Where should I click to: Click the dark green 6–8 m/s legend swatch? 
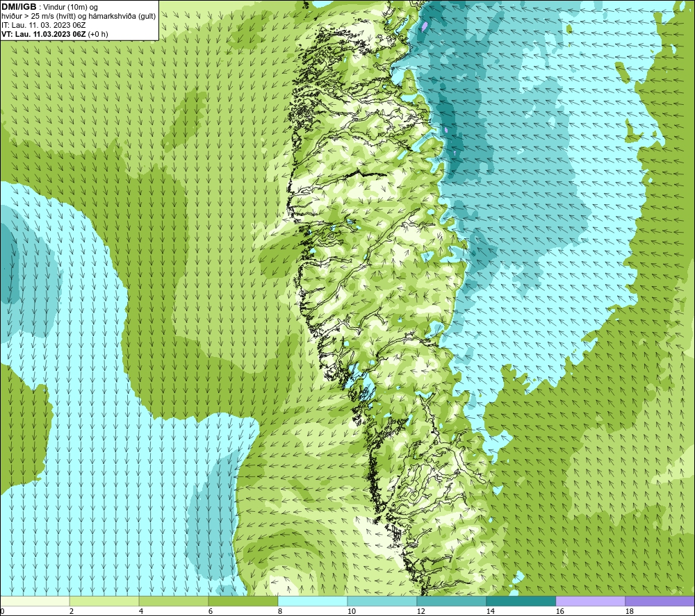point(243,601)
